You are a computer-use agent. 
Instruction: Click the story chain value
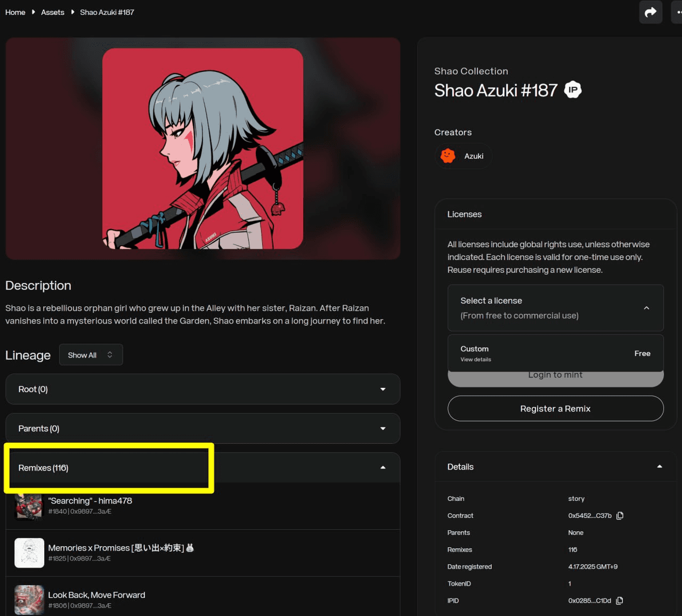tap(577, 499)
